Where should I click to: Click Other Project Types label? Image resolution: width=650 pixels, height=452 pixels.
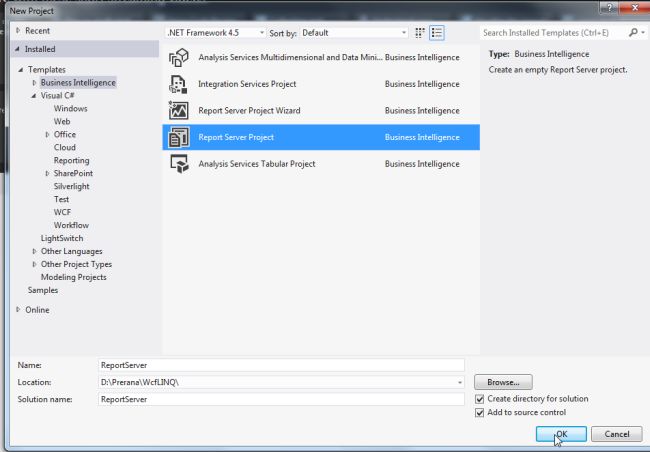pos(76,264)
